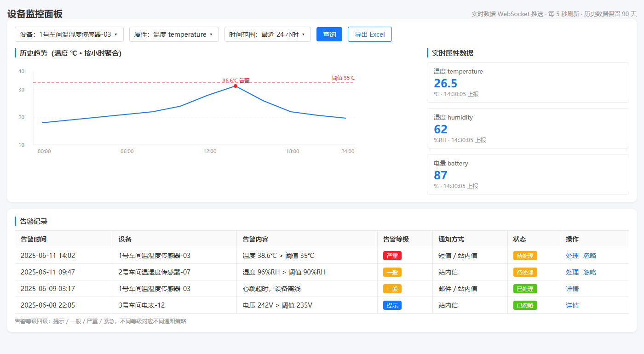Click the timestamp 2025-06-09 03:17
The height and width of the screenshot is (354, 644).
[48, 289]
